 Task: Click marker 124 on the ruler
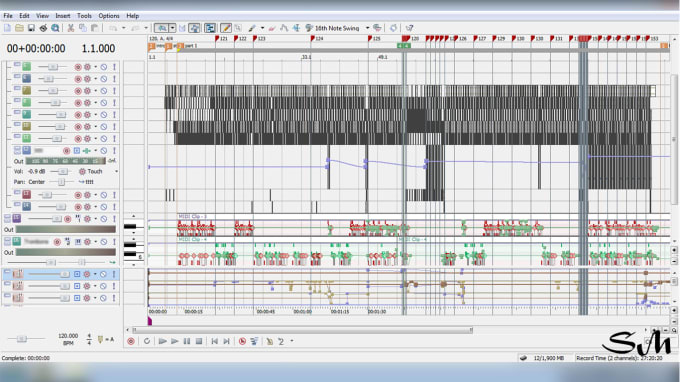tap(317, 39)
